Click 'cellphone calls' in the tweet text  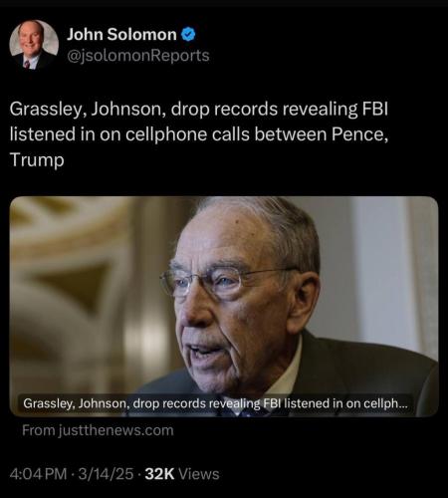pyautogui.click(x=187, y=134)
